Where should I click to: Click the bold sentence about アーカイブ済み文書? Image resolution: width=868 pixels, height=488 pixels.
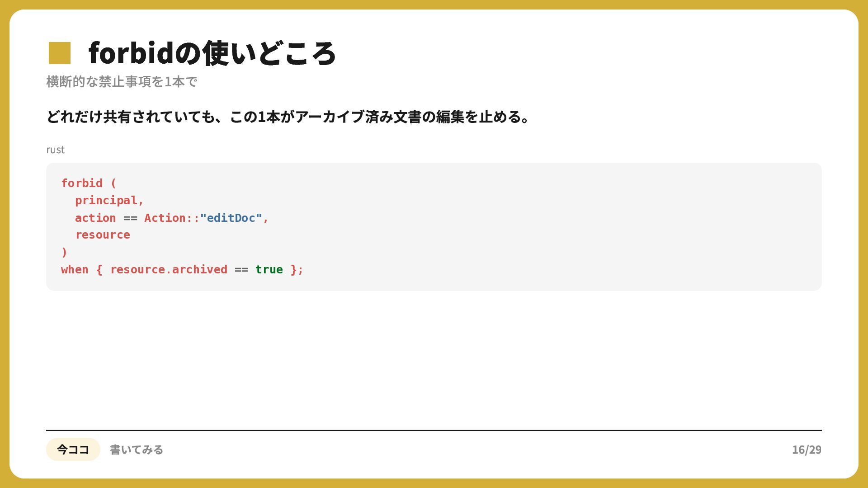tap(288, 117)
